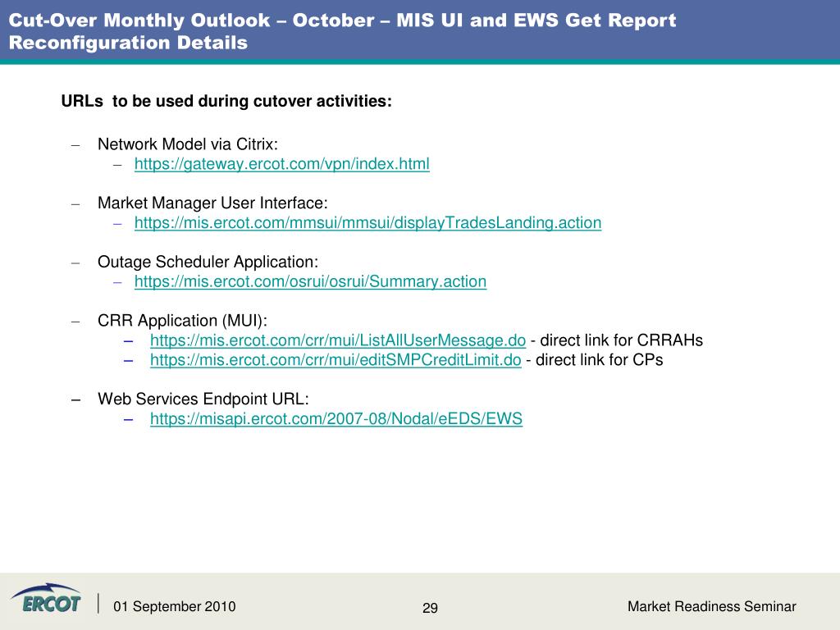This screenshot has height=630, width=840.
Task: Select '- direct link for CPs' text
Action: point(595,360)
